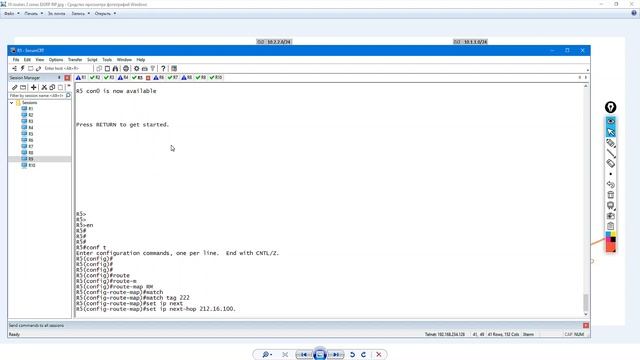Switch to the R10 session tab
This screenshot has height=360, width=640.
(216, 78)
